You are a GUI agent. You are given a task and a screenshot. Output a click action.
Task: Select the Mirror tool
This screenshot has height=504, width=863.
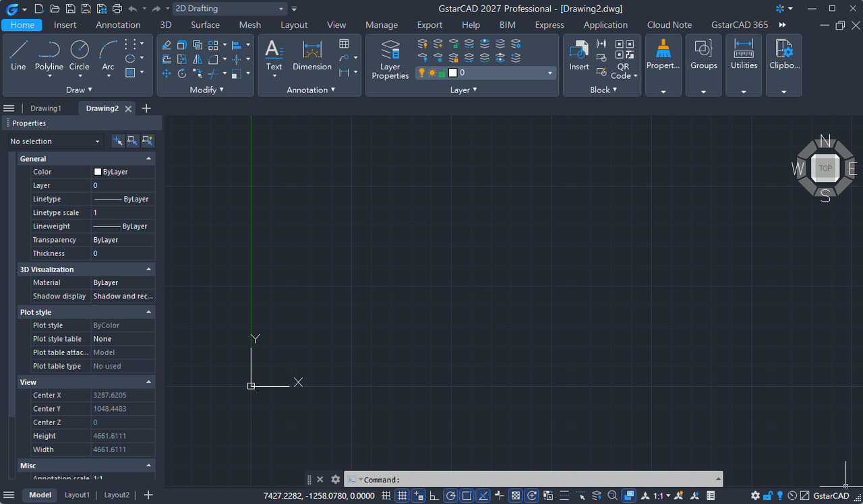tap(198, 59)
